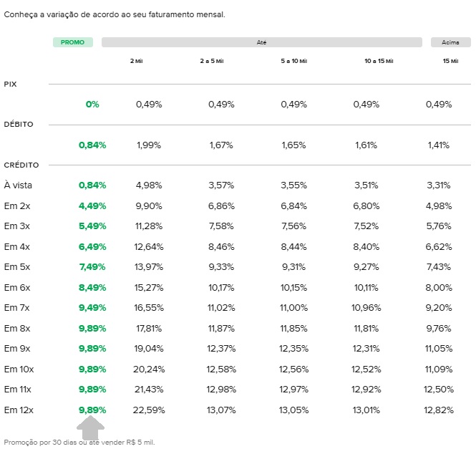This screenshot has height=454, width=476.
Task: Select the À vista row label
Action: (x=18, y=185)
